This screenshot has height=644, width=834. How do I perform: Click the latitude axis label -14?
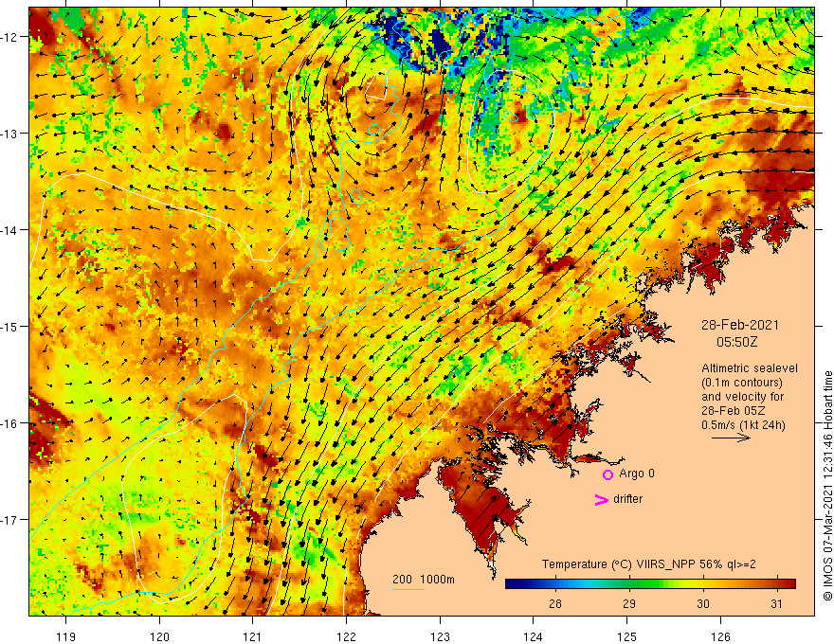click(9, 230)
